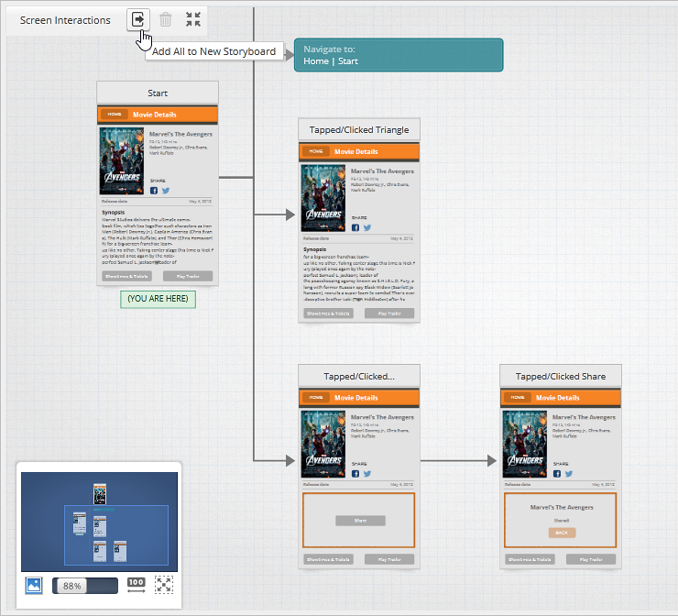Click HOME button in Start screen
The width and height of the screenshot is (678, 616).
pyautogui.click(x=115, y=115)
